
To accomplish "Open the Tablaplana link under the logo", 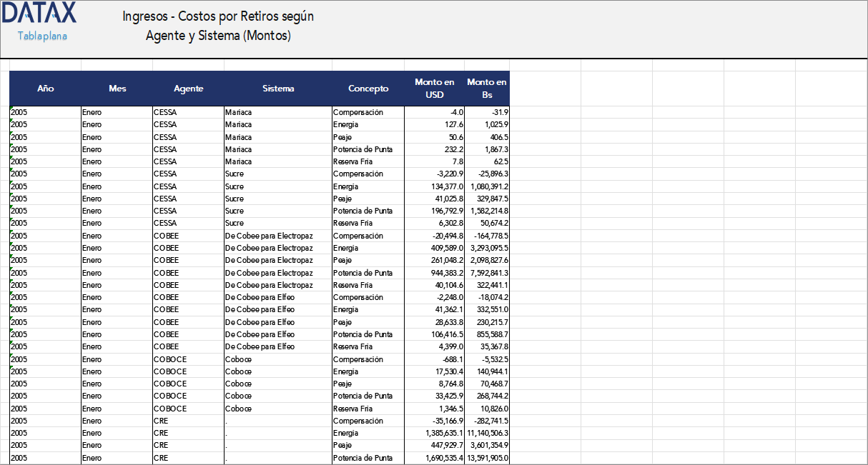I will click(42, 36).
